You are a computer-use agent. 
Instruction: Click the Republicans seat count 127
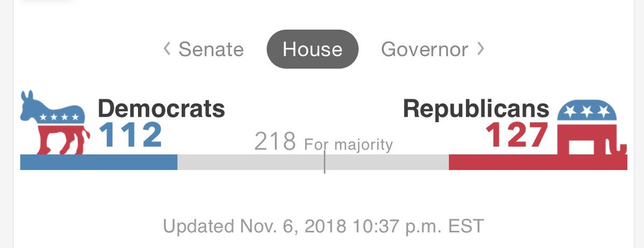click(x=517, y=135)
